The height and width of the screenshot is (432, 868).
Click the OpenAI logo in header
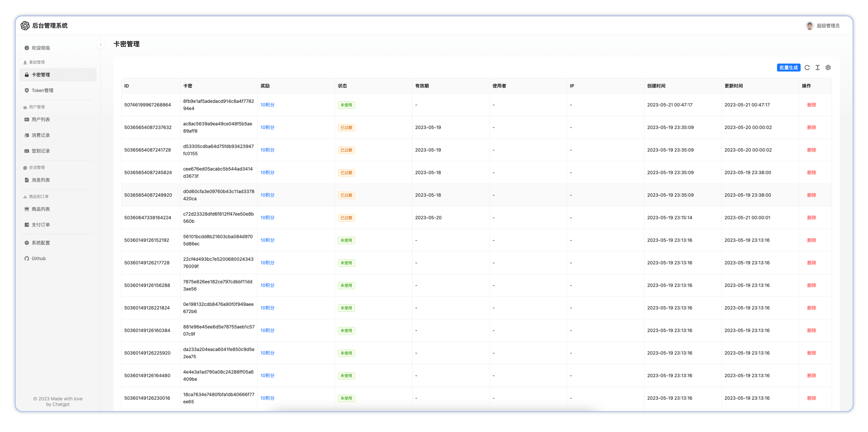[x=25, y=26]
